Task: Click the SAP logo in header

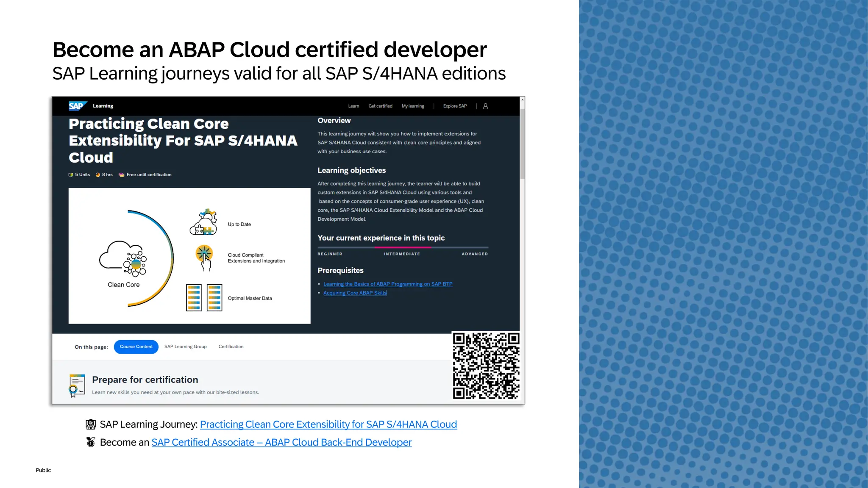Action: (78, 106)
